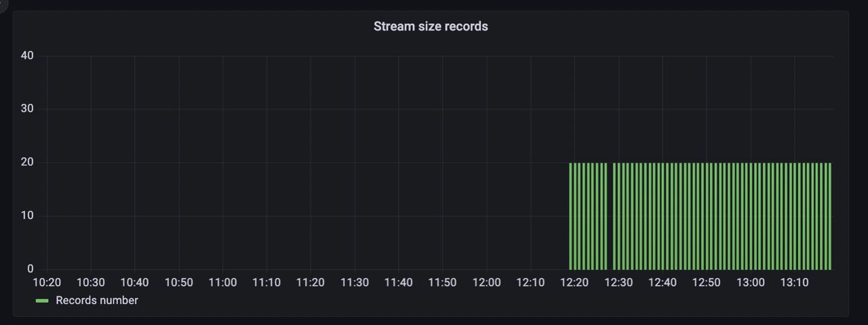868x325 pixels.
Task: Click the 10:20 time axis label
Action: (47, 283)
